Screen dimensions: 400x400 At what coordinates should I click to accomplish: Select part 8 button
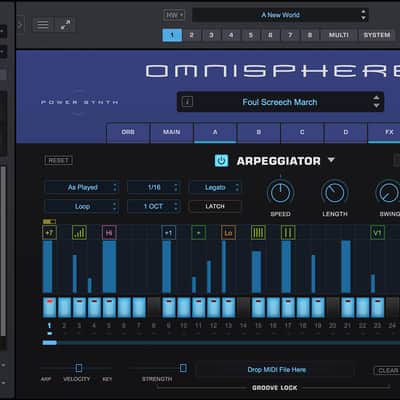pyautogui.click(x=310, y=35)
